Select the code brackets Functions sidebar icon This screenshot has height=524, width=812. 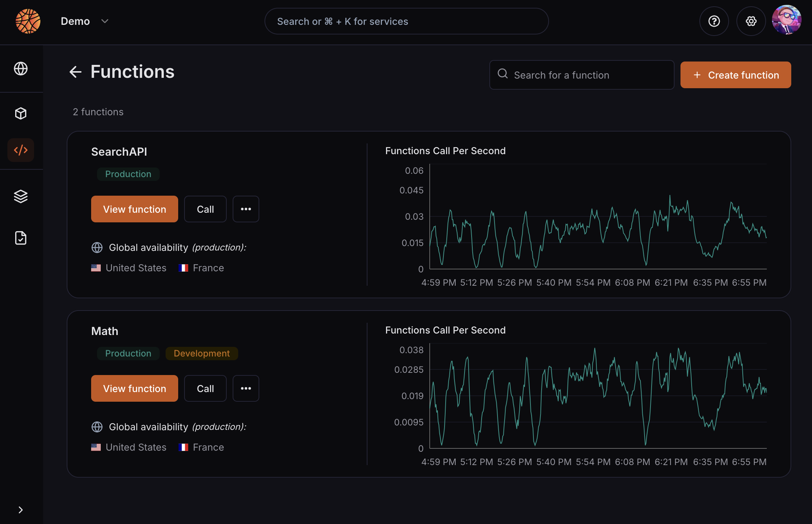(21, 150)
